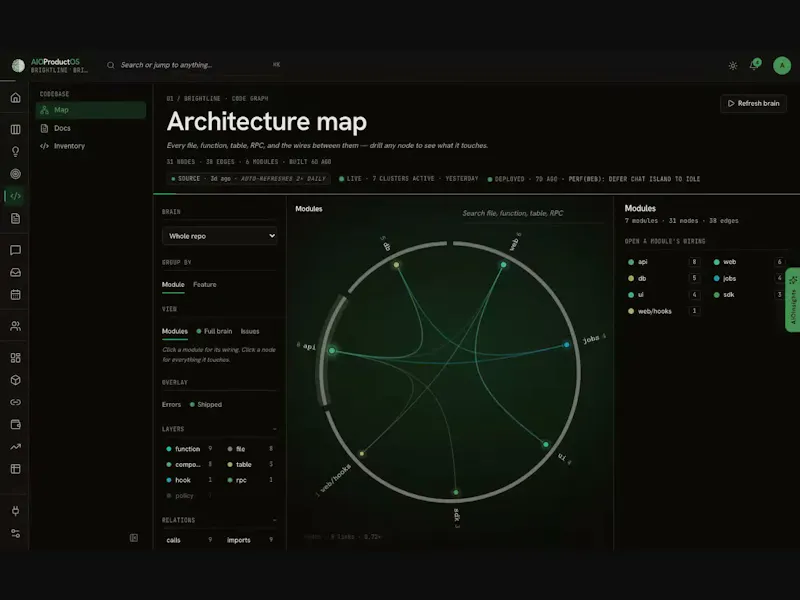Click the Source auto-refreshes status chip
Screen dimensions: 800x600
click(249, 179)
